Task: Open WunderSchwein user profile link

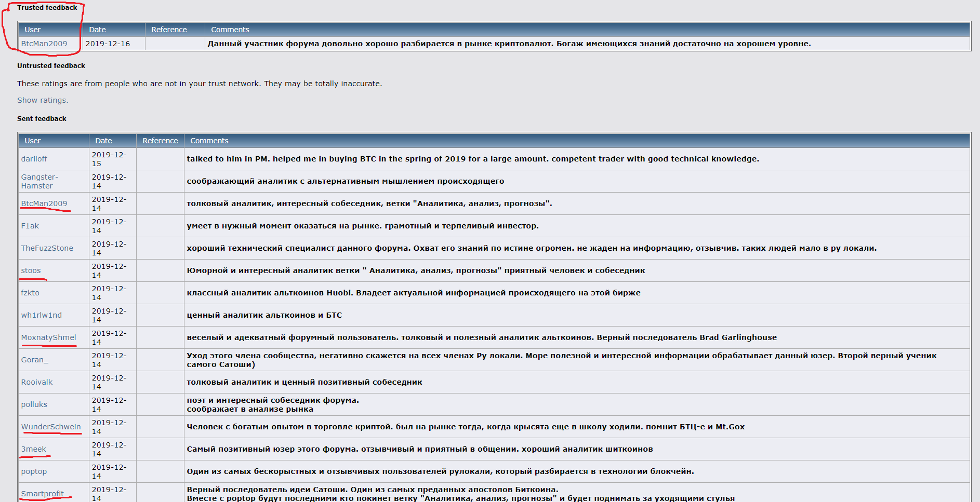Action: [x=51, y=427]
